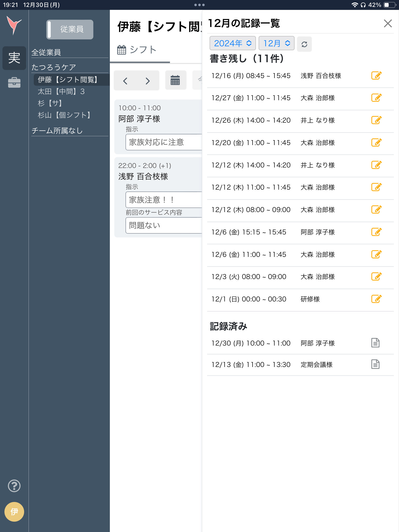Edit the 12/3 大森 治郎様 record
Image resolution: width=399 pixels, height=532 pixels.
click(x=376, y=277)
